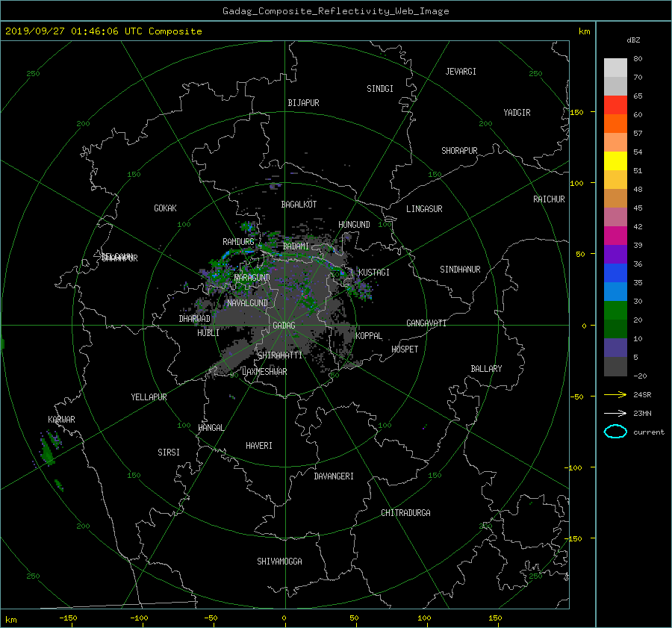Viewport: 672px width, 628px height.
Task: Select the red 60 dBZ color swatch
Action: [x=615, y=105]
